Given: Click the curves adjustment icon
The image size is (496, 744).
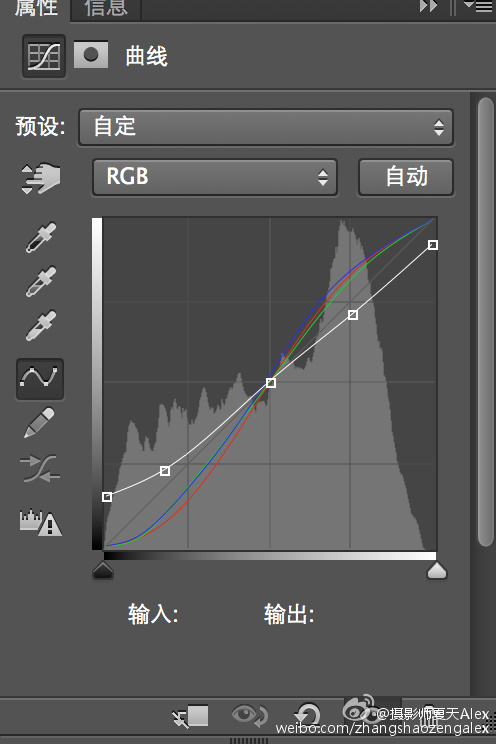Looking at the screenshot, I should pyautogui.click(x=44, y=56).
